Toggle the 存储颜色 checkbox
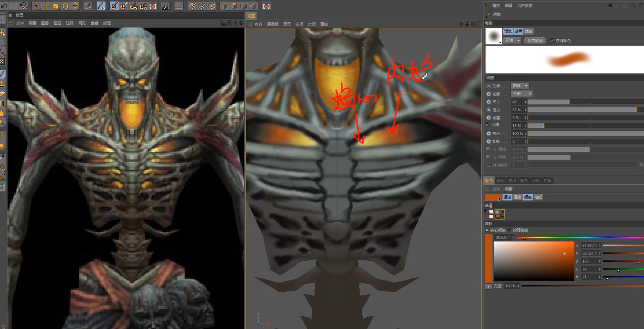Image resolution: width=644 pixels, height=329 pixels. pyautogui.click(x=552, y=40)
